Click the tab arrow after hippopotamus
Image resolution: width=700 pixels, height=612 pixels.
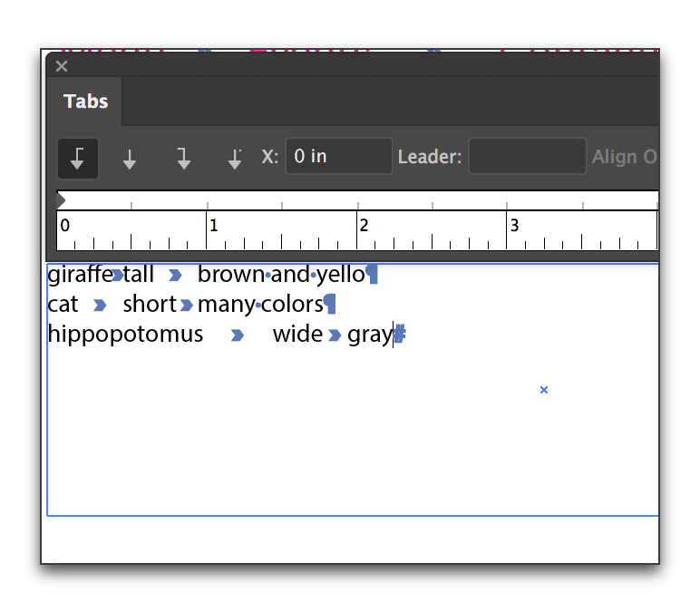coord(237,335)
